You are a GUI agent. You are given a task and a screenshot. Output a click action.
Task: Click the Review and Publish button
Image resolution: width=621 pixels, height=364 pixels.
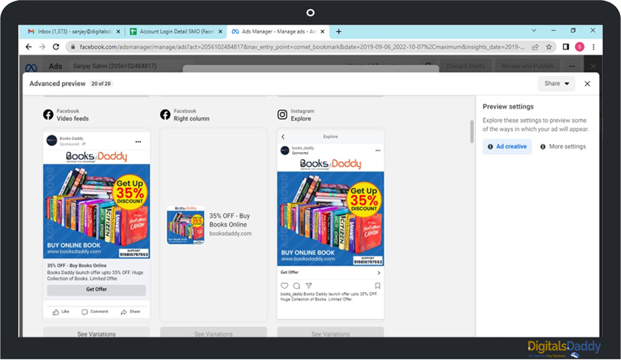(x=527, y=66)
